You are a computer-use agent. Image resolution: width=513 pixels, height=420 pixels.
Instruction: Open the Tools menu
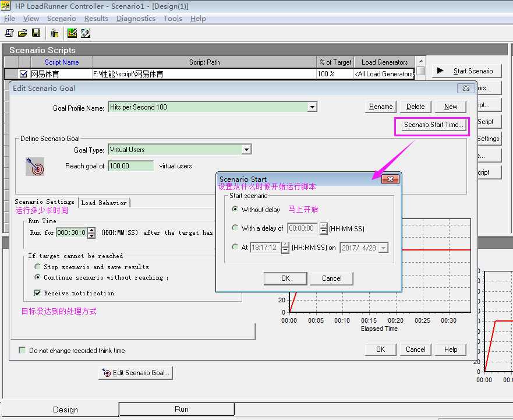tap(173, 19)
